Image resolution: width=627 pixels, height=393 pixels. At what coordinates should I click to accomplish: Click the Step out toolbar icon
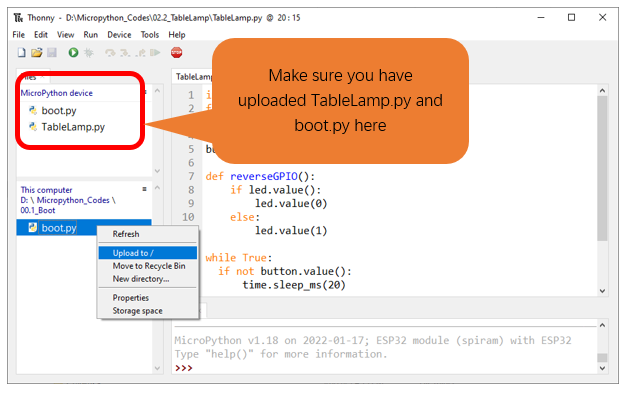140,53
